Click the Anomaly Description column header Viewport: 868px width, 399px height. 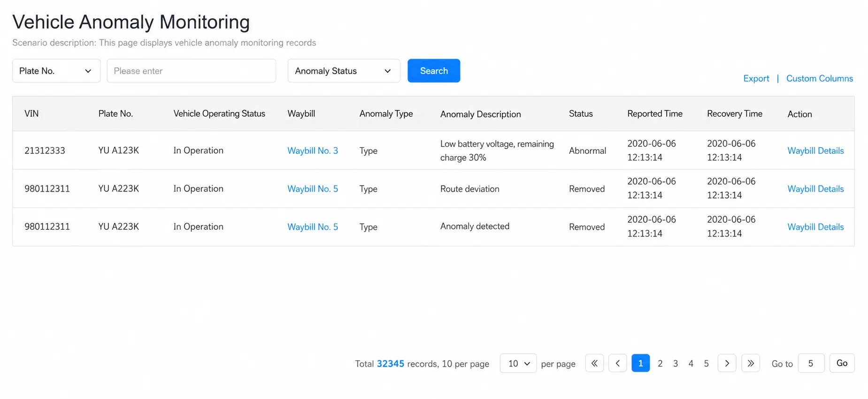click(x=480, y=114)
